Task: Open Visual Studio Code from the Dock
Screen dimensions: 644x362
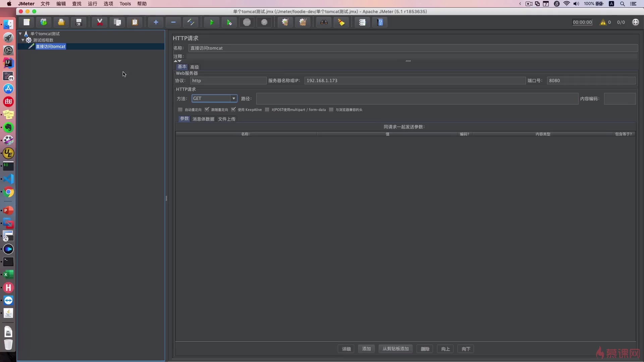Action: coord(8,179)
